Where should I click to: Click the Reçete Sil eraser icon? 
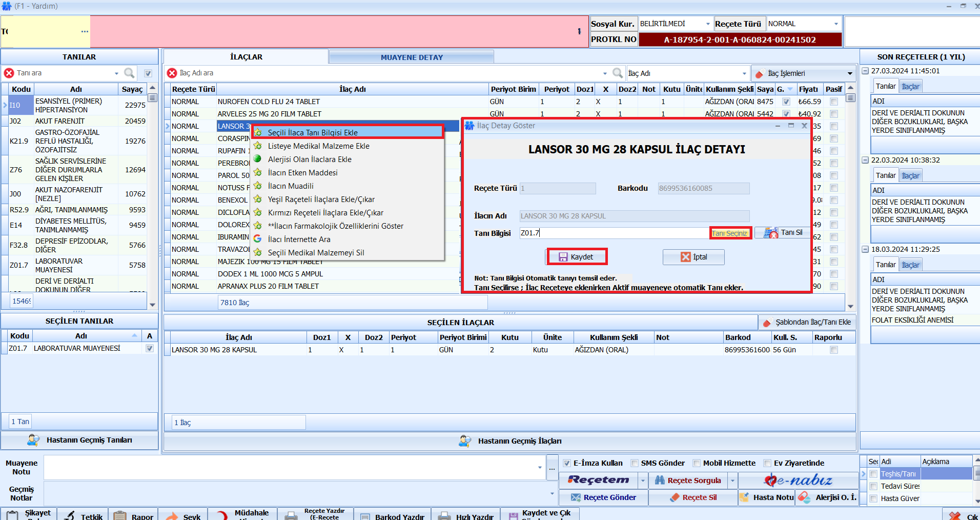click(675, 497)
